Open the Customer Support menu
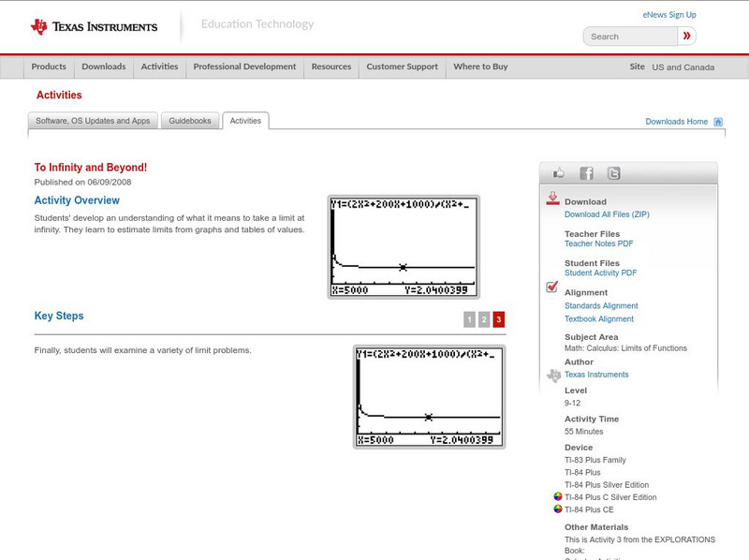 [403, 66]
